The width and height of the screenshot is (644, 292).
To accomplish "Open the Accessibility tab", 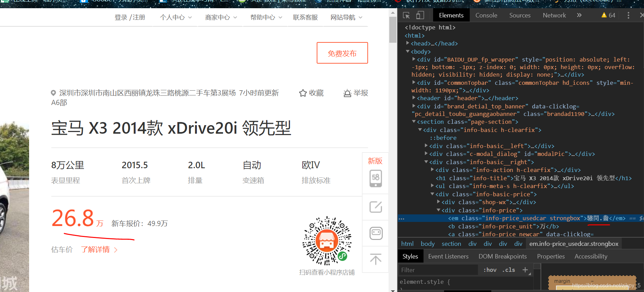I will pyautogui.click(x=591, y=256).
